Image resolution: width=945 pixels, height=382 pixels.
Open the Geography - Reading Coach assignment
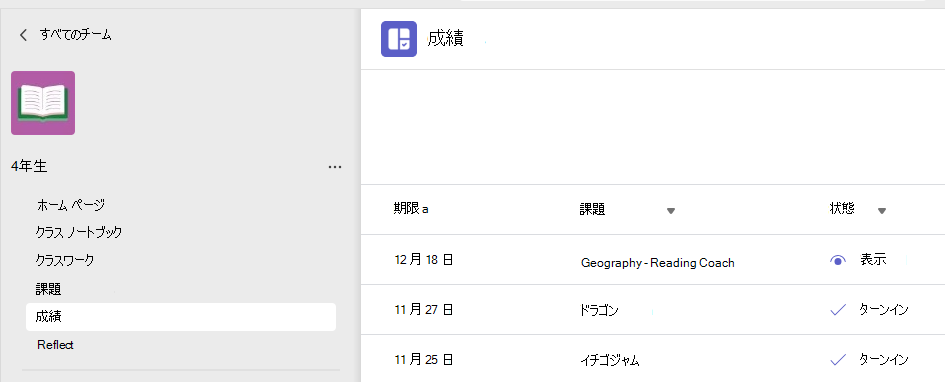[x=658, y=263]
